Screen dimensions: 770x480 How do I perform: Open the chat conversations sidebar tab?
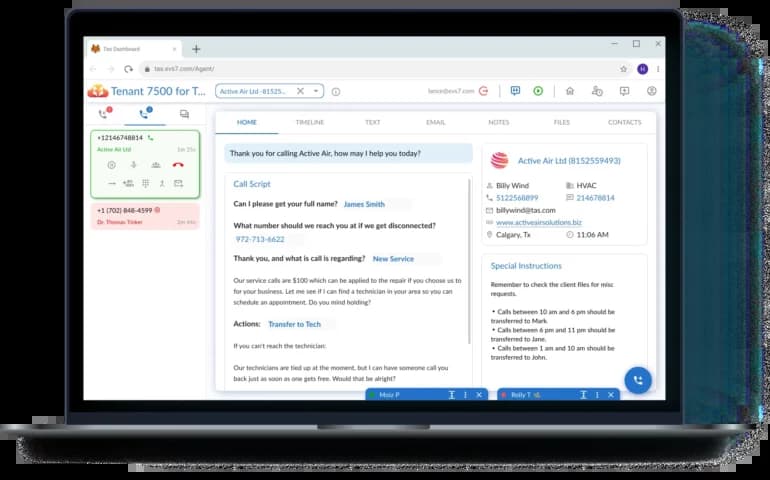(184, 114)
